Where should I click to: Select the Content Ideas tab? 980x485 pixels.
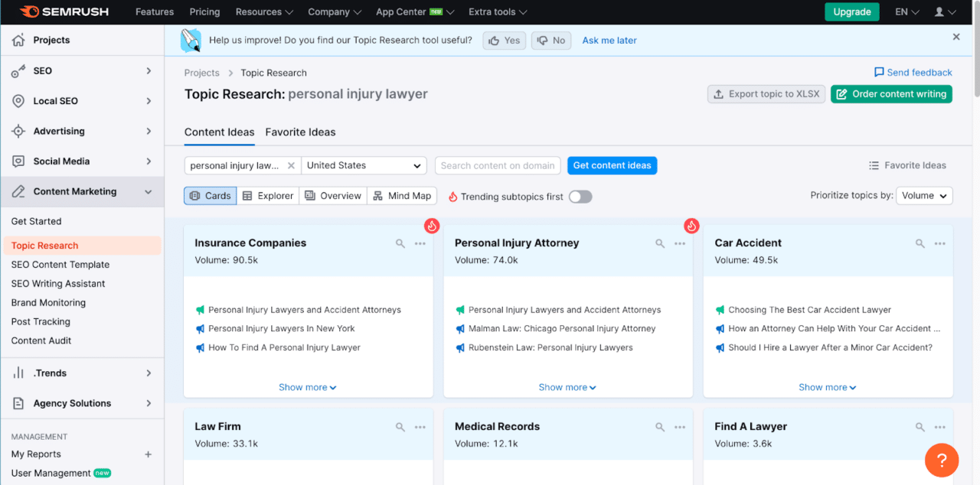[x=219, y=132]
